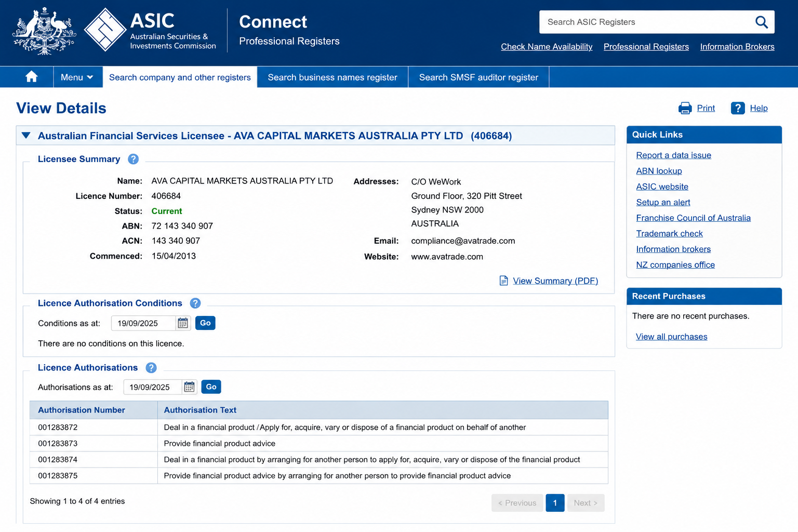Open Information Brokers header link
This screenshot has width=798, height=532.
[x=737, y=47]
